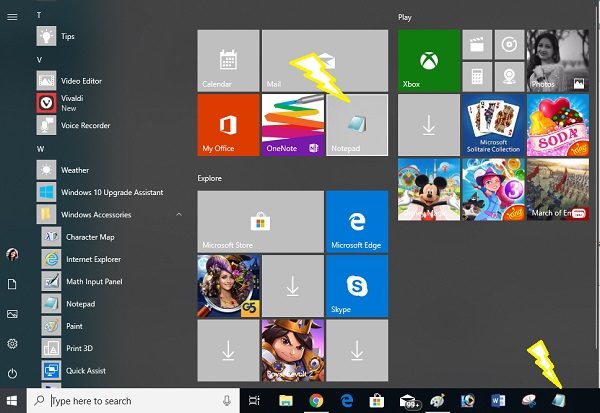Click the Skype tile

(357, 286)
